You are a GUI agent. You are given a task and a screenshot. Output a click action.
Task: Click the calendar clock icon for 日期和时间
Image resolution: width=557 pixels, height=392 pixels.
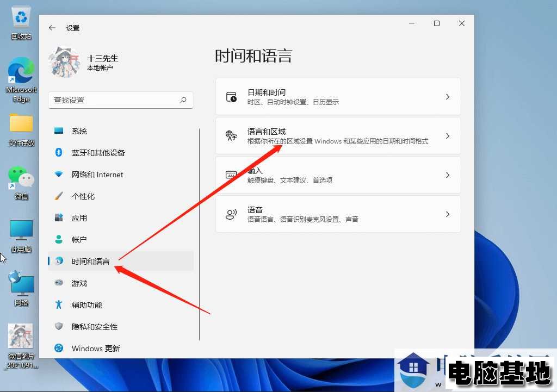tap(231, 97)
